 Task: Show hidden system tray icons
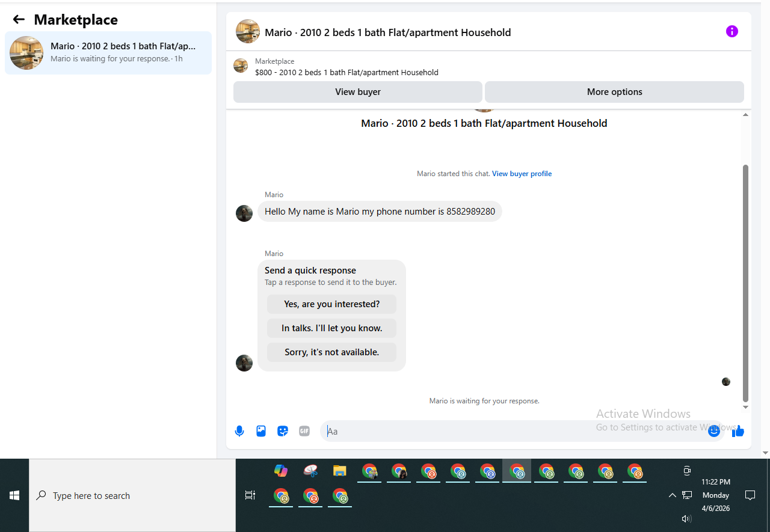pyautogui.click(x=673, y=495)
